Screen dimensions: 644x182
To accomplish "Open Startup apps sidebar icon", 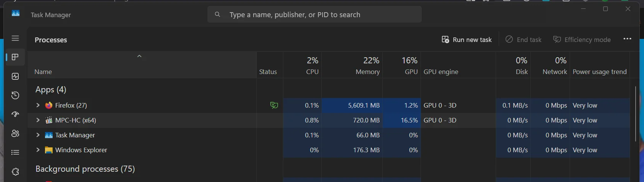I will coord(15,114).
